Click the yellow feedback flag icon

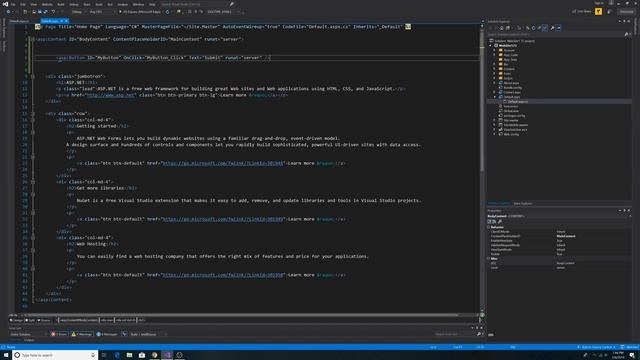pos(598,11)
